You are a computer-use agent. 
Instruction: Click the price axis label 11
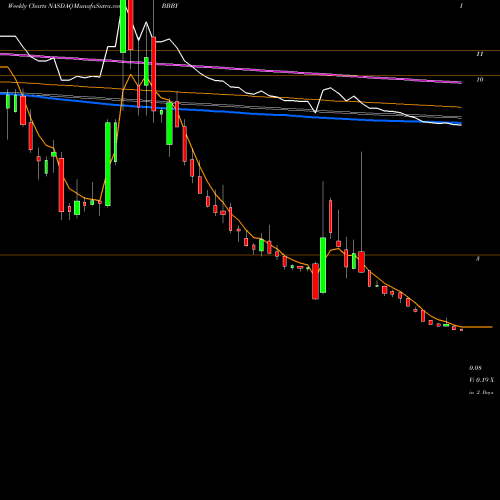[479, 54]
